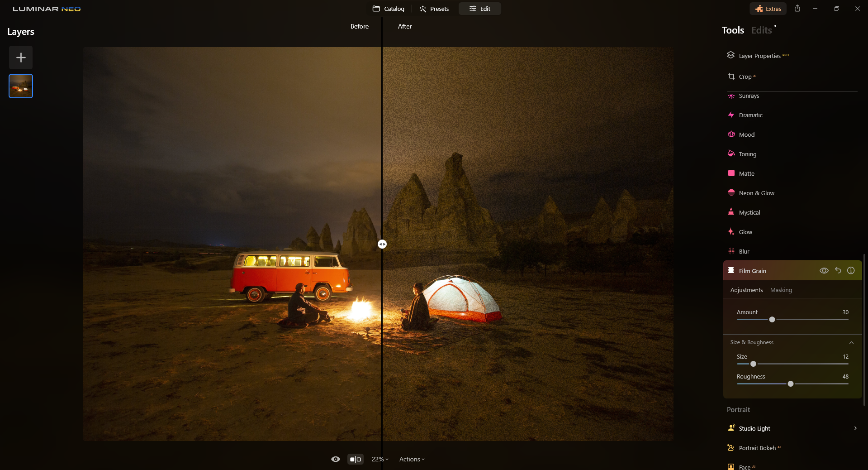868x470 pixels.
Task: Open the Mood tool icon
Action: point(731,134)
